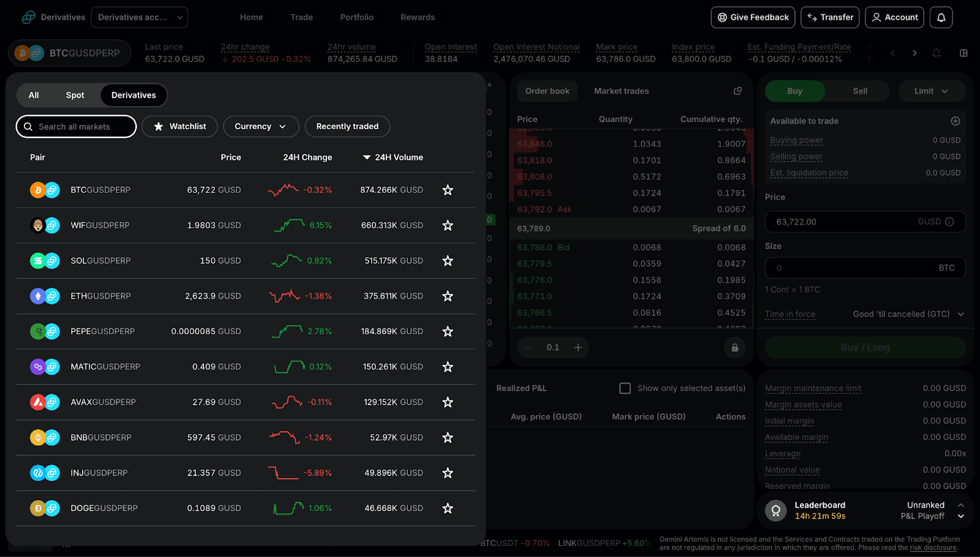Screen dimensions: 980x557
Task: Click the Leaderboard crown icon
Action: click(775, 510)
